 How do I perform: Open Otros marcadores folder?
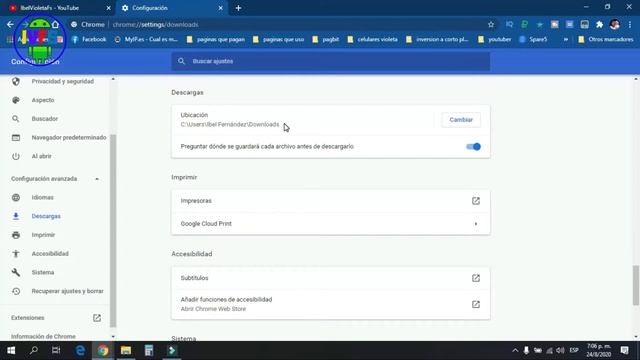click(606, 40)
